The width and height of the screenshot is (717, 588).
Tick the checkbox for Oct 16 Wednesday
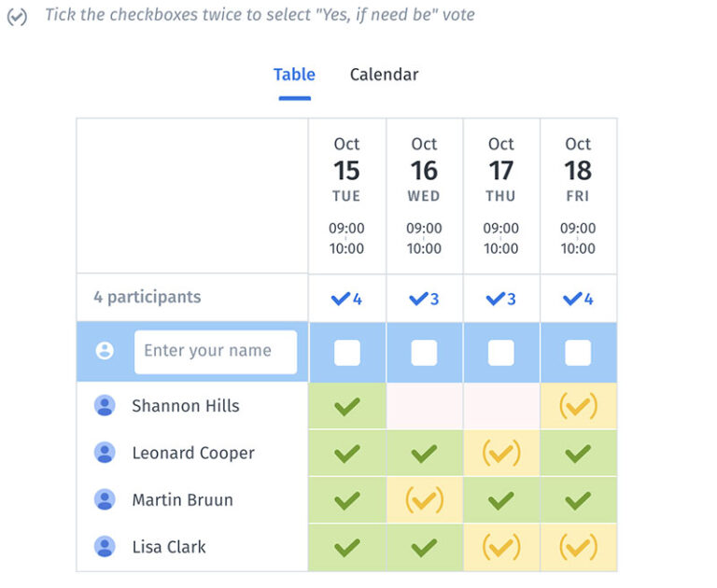424,352
